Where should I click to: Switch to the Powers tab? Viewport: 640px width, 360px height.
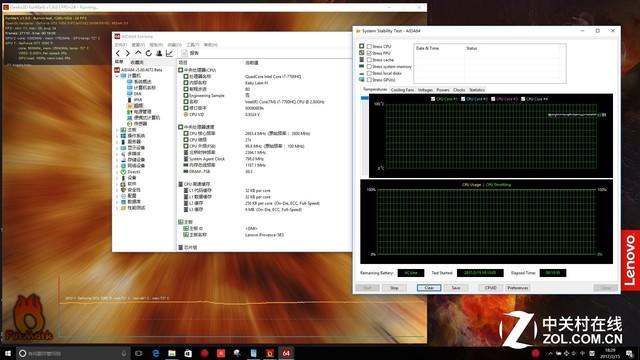(x=443, y=90)
